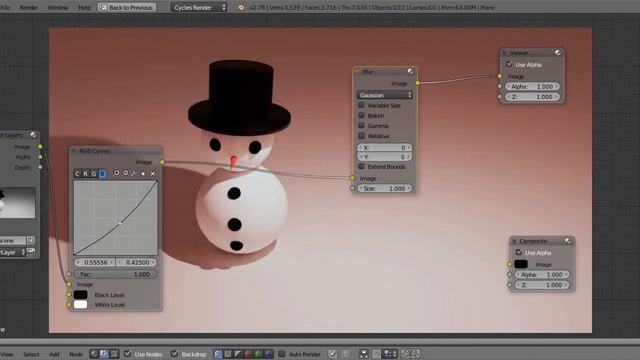The width and height of the screenshot is (640, 360).
Task: Open the render layer selector dropdown
Action: tap(12, 252)
